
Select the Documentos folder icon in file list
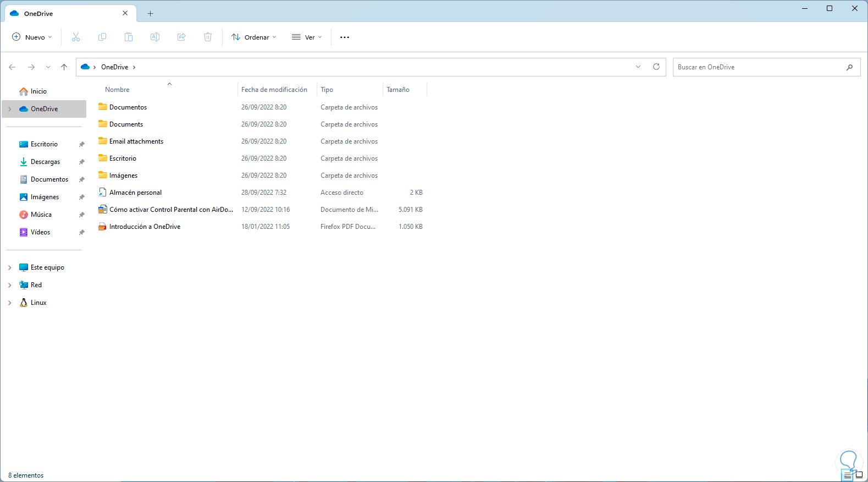(x=103, y=107)
